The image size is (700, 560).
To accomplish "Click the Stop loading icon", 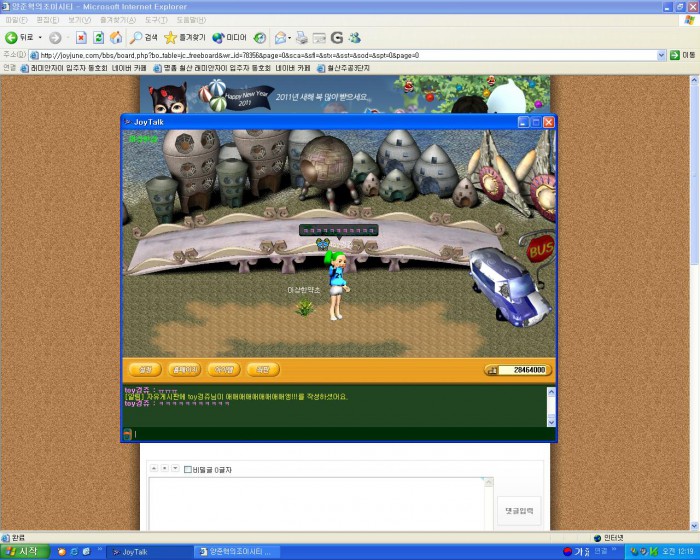I will coord(84,37).
